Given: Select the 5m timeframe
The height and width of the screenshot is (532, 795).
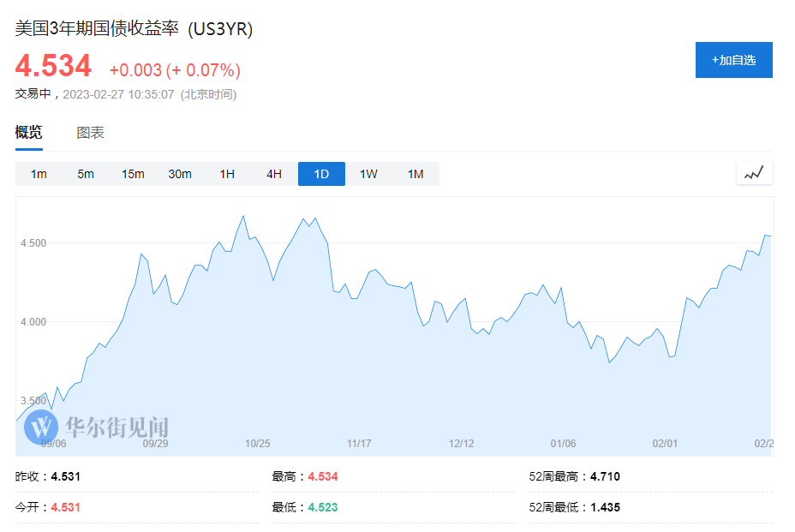Looking at the screenshot, I should pyautogui.click(x=85, y=173).
